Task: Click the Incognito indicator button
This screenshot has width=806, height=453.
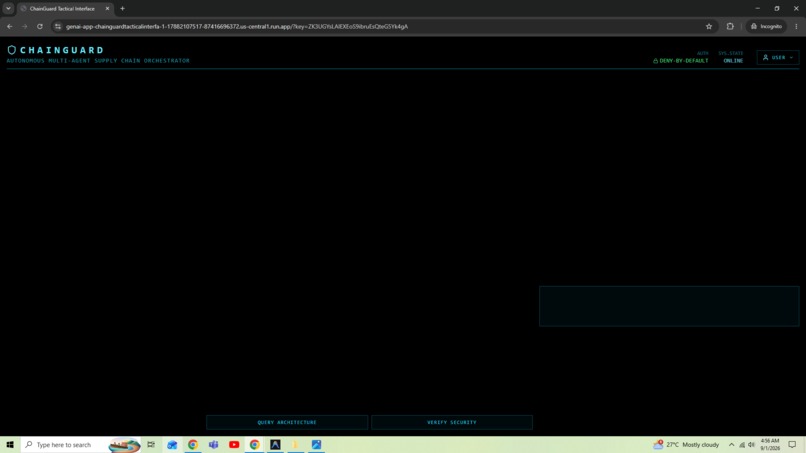Action: click(x=766, y=26)
